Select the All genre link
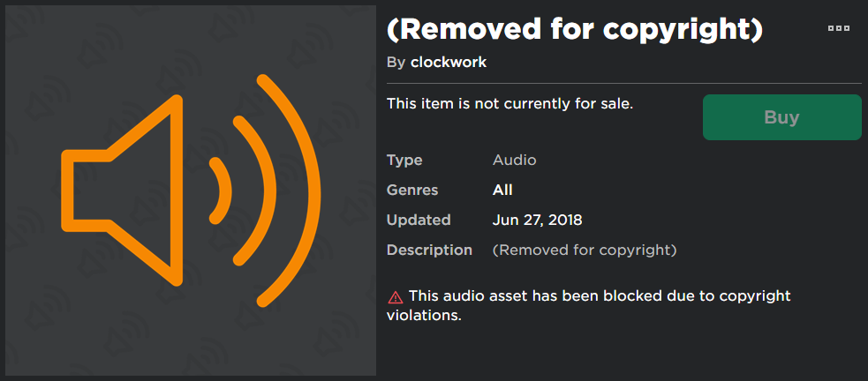The image size is (868, 381). (502, 190)
